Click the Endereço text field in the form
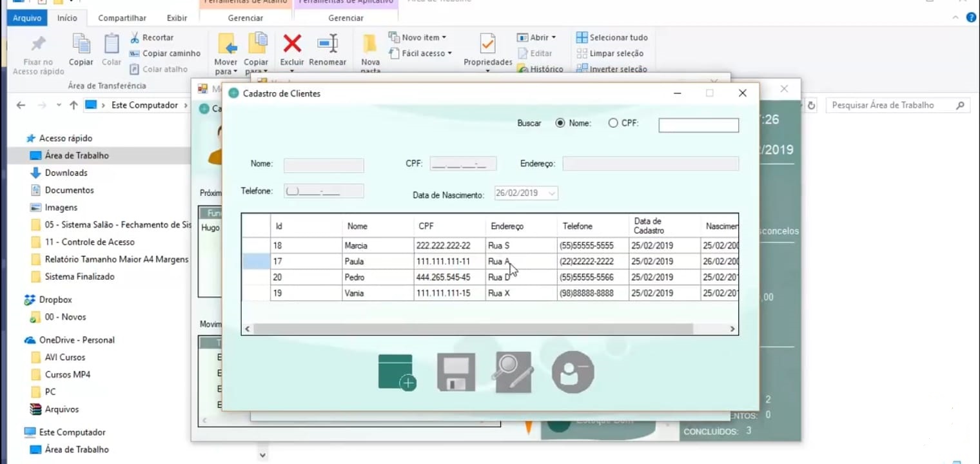Screen dimensions: 980x464 [651, 164]
